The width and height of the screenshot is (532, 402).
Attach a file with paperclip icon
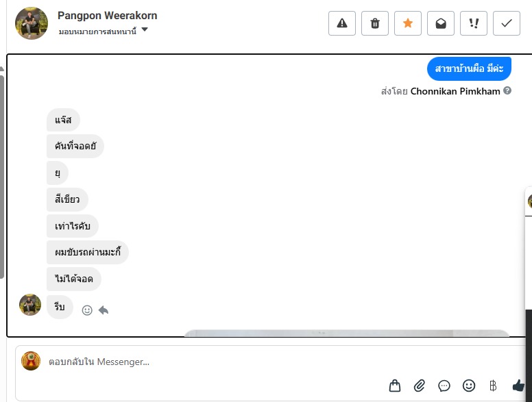coord(420,386)
